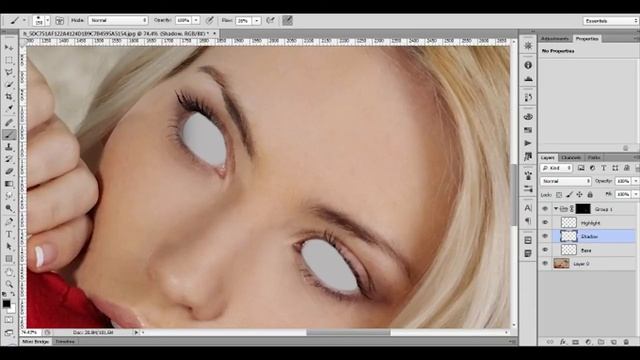Viewport: 640px width, 360px height.
Task: Open the Essentials workspace dropdown
Action: [610, 20]
